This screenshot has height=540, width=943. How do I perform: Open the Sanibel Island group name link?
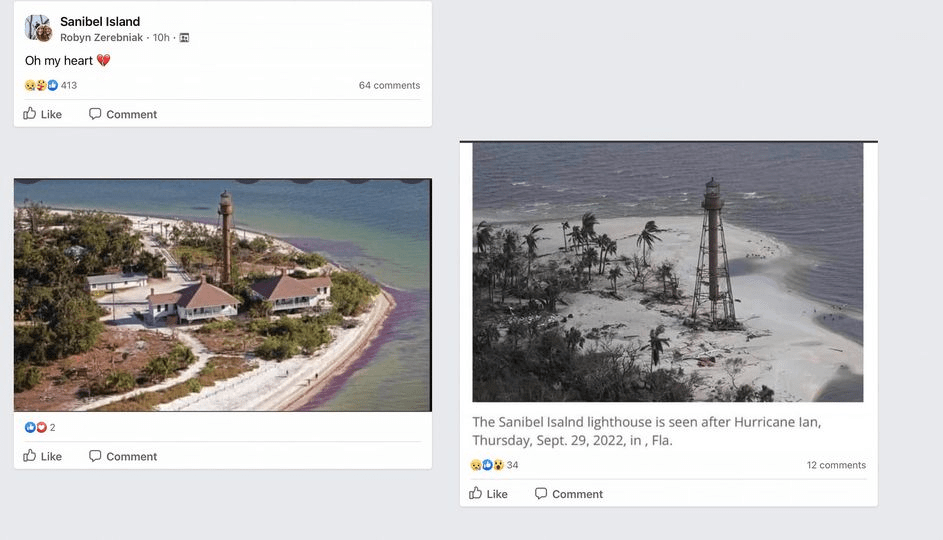coord(100,21)
